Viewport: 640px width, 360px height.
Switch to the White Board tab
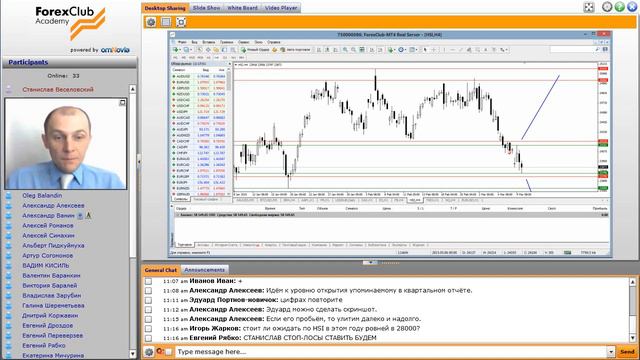pyautogui.click(x=242, y=8)
